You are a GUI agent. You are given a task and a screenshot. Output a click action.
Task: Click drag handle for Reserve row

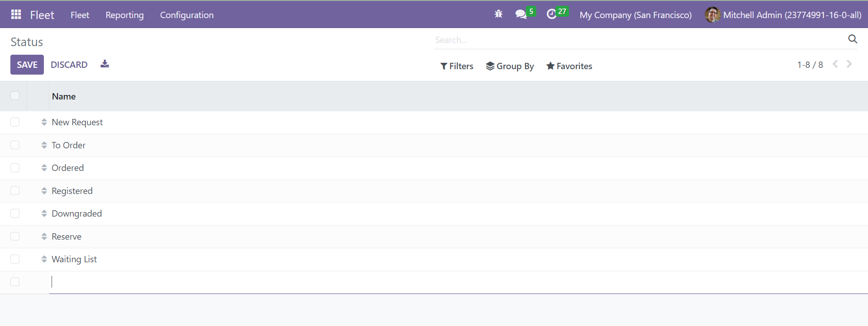44,236
